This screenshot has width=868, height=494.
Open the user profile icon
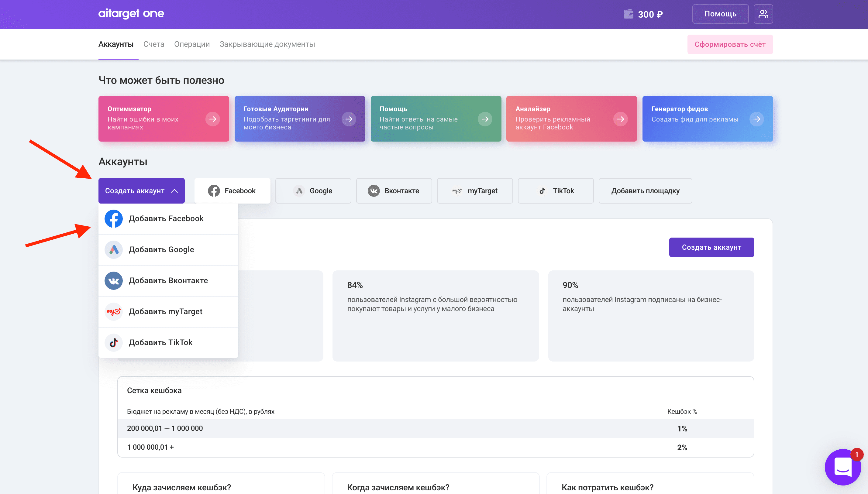[763, 14]
